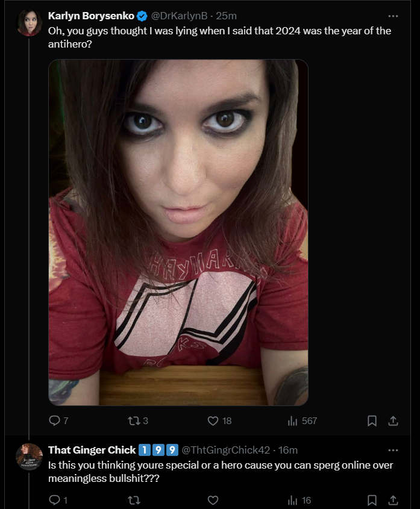Reply to Karlyn Borysenko's post
The image size is (420, 509).
[x=58, y=420]
